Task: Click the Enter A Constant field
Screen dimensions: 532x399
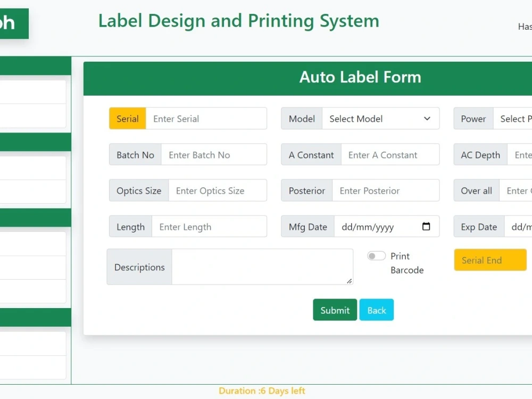Action: (390, 154)
